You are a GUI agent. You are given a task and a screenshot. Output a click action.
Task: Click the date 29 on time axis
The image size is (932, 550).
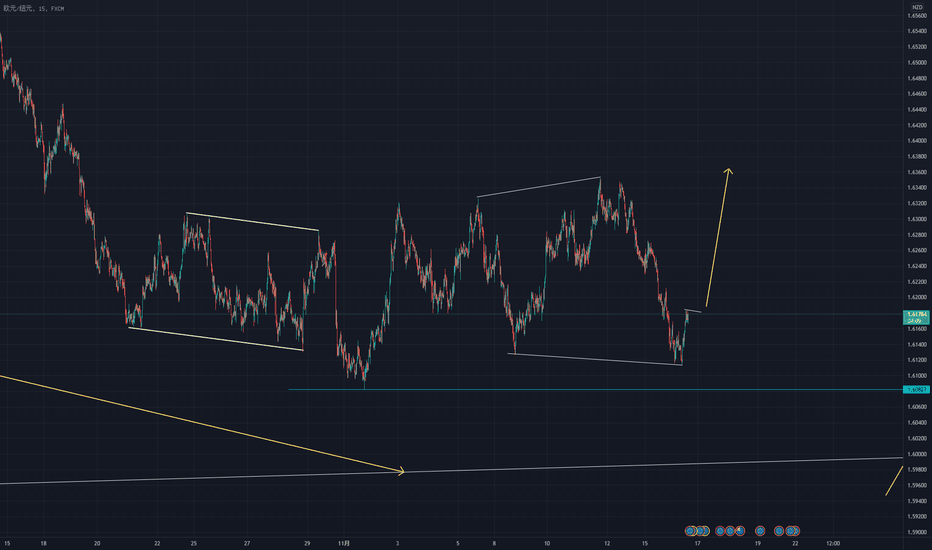pyautogui.click(x=307, y=543)
